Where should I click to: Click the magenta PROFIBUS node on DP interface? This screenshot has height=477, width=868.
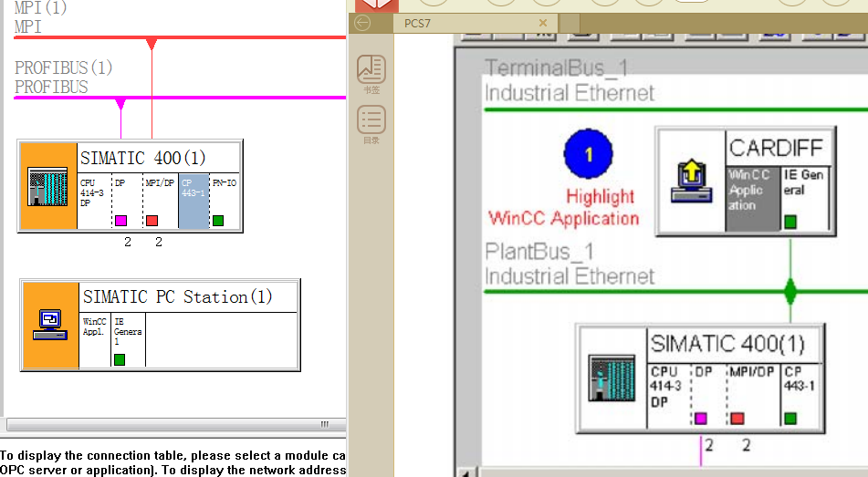120,221
